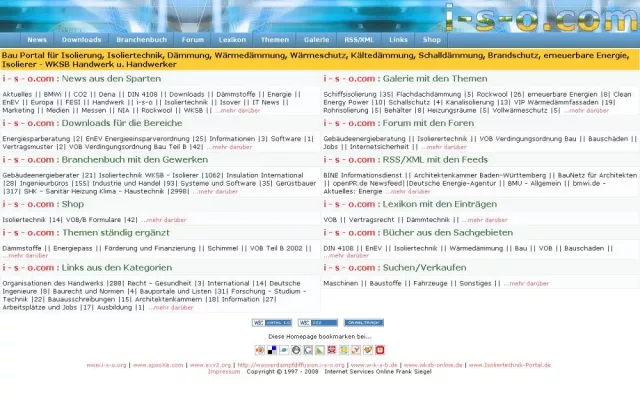Click 'mehr darüber' in the Lexikon section
The height and width of the screenshot is (400, 640).
click(x=485, y=220)
